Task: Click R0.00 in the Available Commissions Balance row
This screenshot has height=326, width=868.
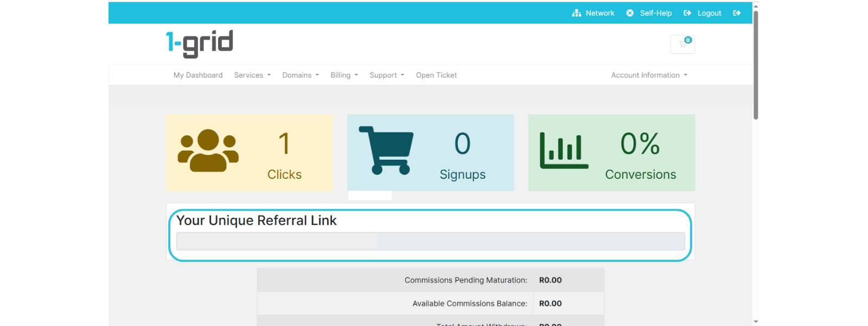Action: click(550, 304)
